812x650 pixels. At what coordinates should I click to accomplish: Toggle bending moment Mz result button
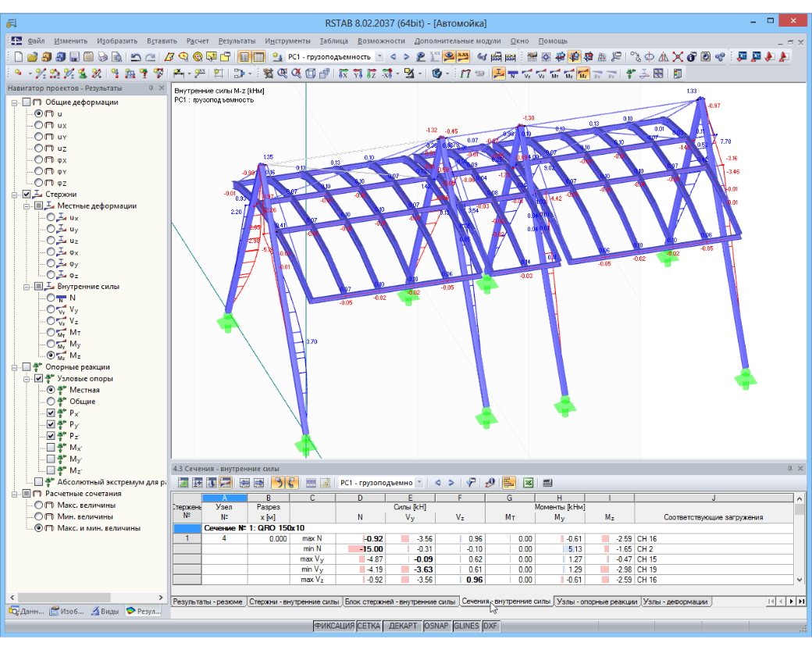click(583, 73)
